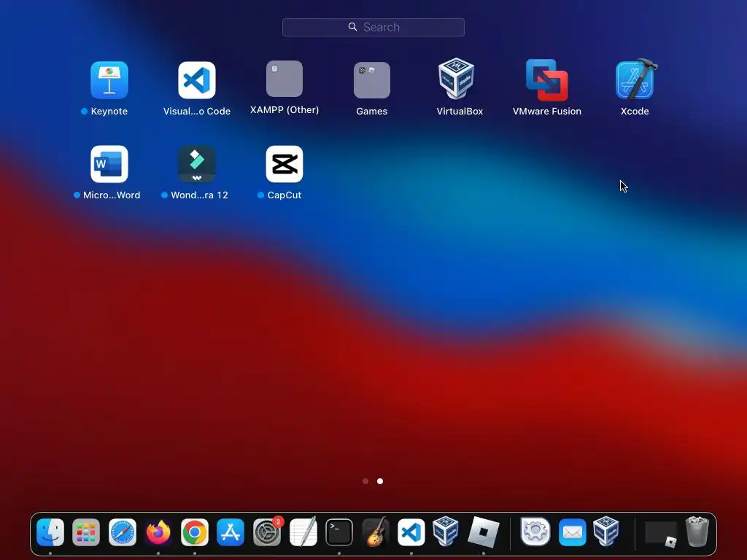The height and width of the screenshot is (560, 747).
Task: Open Finder from the Dock
Action: (x=50, y=532)
